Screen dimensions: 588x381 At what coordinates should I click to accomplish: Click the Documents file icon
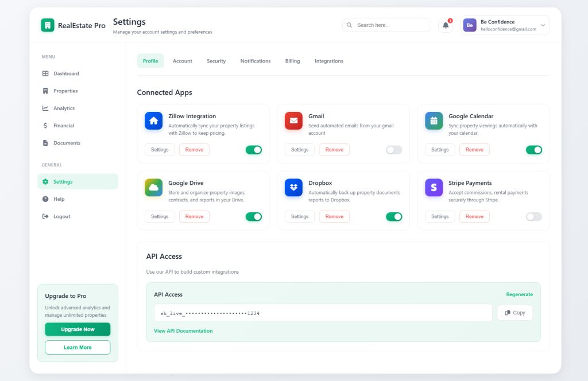pos(45,143)
